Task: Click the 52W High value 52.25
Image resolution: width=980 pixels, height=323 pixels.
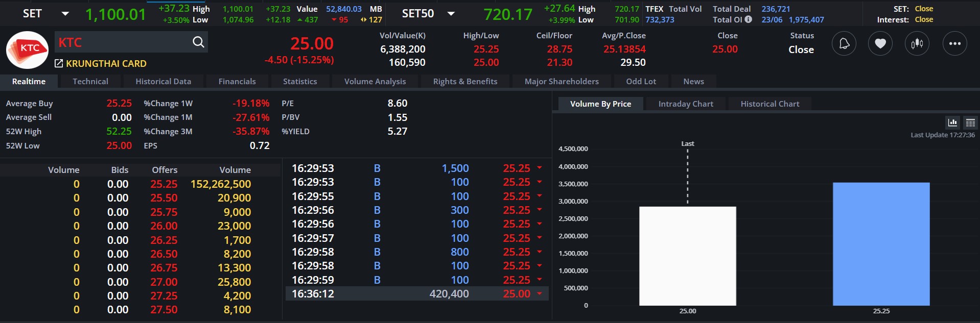Action: 119,132
